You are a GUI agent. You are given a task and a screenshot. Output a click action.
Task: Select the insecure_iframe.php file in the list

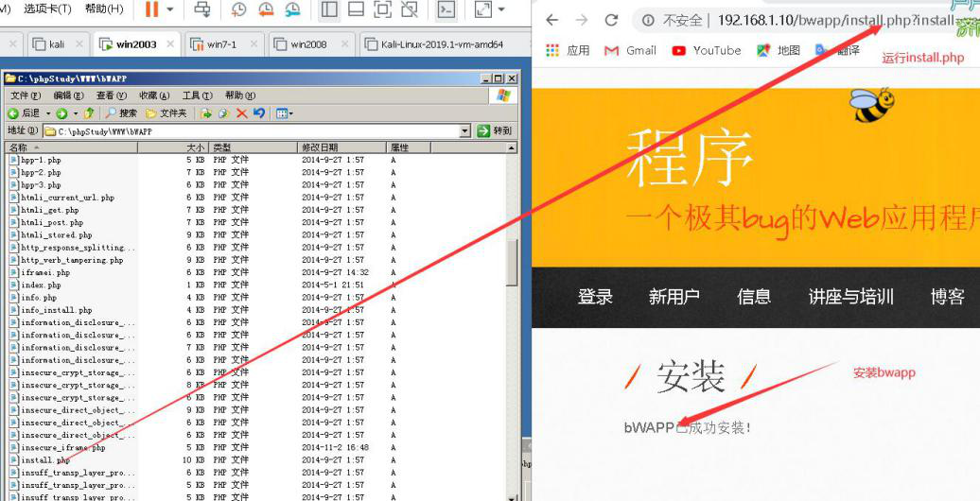[x=63, y=447]
